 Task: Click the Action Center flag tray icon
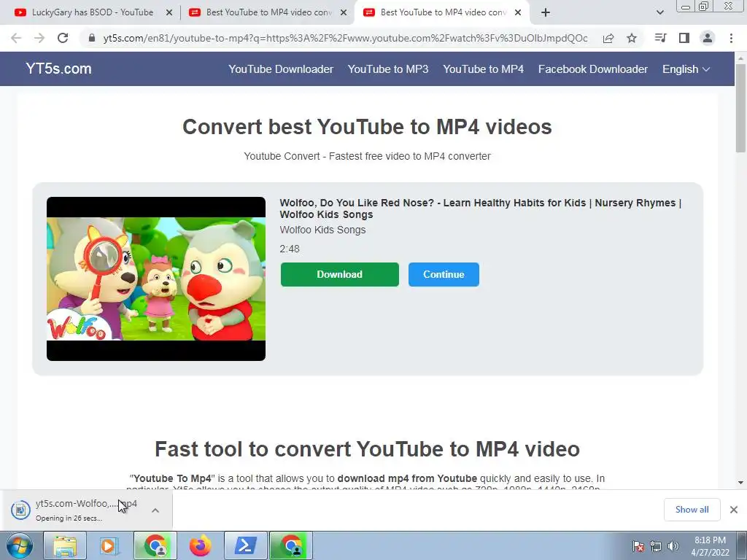(x=638, y=546)
